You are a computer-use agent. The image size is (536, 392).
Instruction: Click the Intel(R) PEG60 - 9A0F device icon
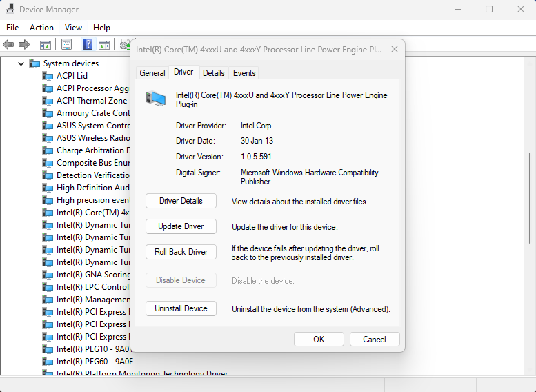point(48,362)
